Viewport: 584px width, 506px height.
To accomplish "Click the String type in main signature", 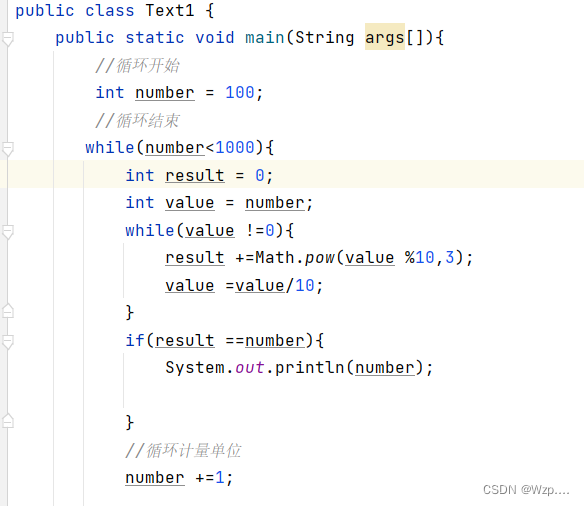I will click(x=324, y=38).
